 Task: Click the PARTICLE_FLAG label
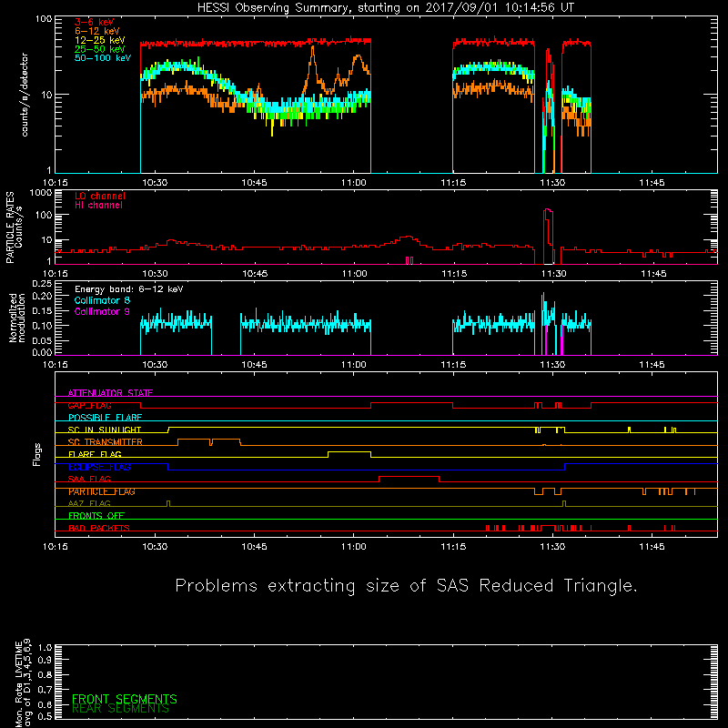[x=102, y=491]
